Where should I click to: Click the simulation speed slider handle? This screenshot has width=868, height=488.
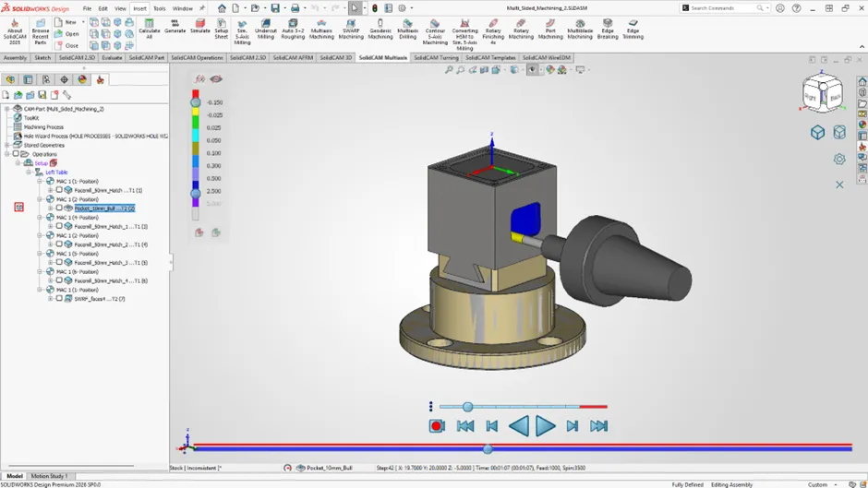click(468, 407)
